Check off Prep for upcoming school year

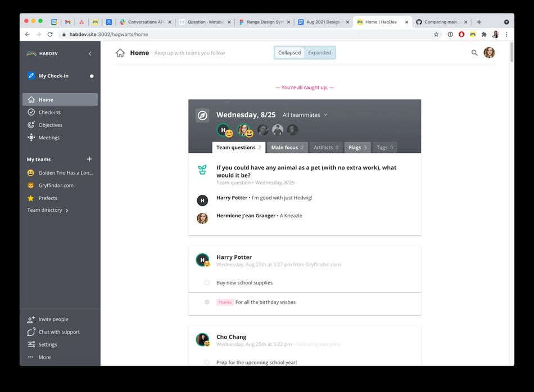(x=207, y=362)
